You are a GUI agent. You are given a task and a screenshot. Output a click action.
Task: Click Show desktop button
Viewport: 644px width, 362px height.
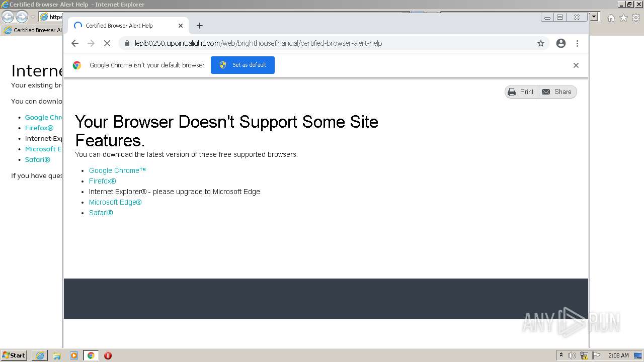pos(638,355)
